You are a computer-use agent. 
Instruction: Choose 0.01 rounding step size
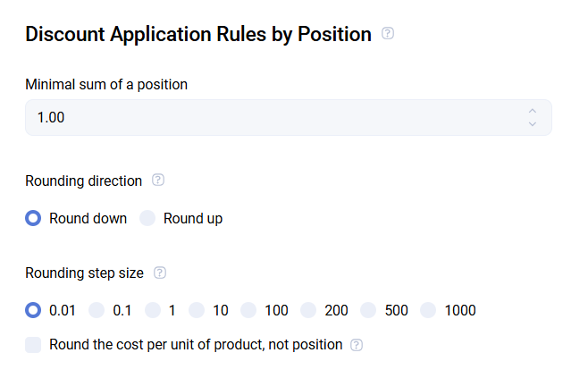(34, 310)
